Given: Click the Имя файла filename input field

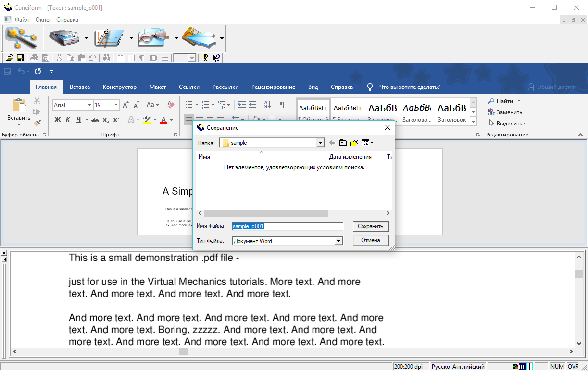Looking at the screenshot, I should tap(287, 226).
